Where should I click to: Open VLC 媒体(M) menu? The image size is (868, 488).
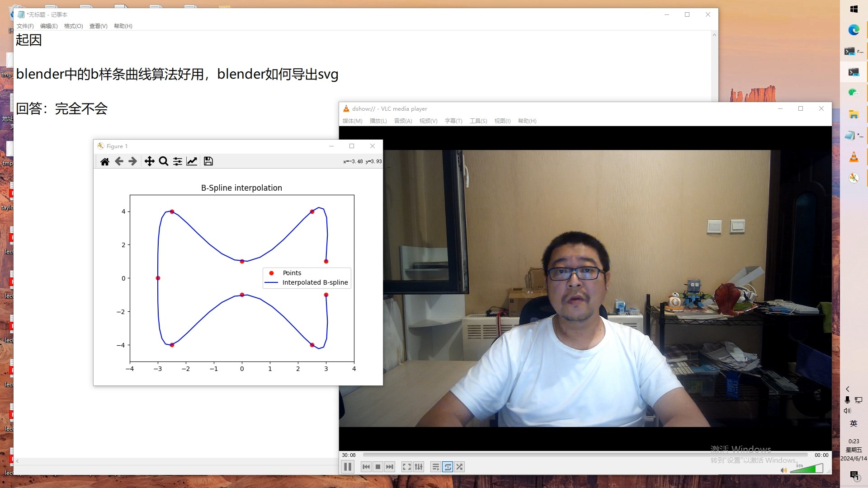353,121
